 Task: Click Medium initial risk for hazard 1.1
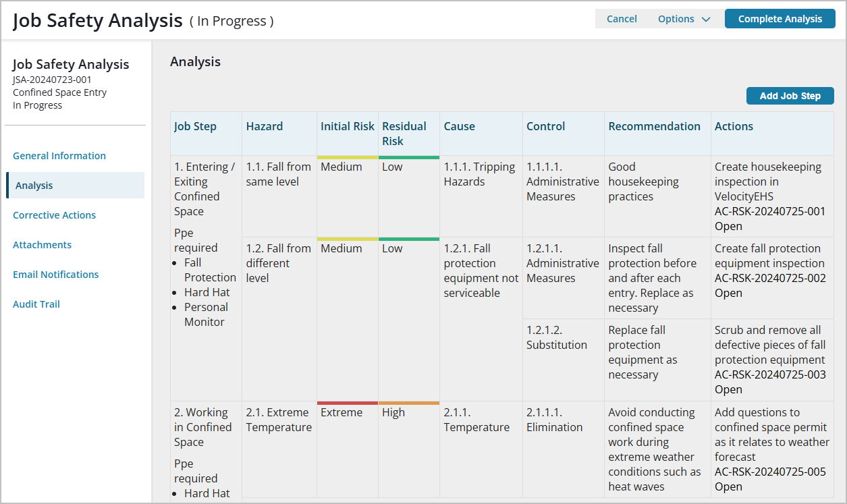coord(341,167)
